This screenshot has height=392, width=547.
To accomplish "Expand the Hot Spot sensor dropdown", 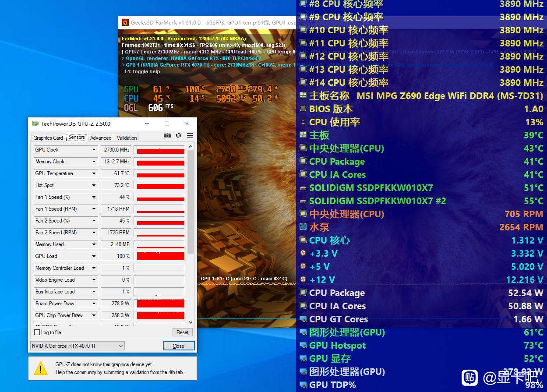I will (x=94, y=185).
